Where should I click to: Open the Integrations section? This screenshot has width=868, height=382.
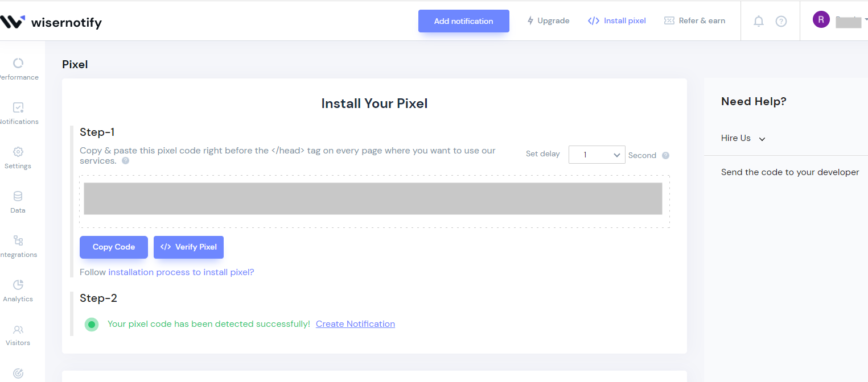coord(18,245)
